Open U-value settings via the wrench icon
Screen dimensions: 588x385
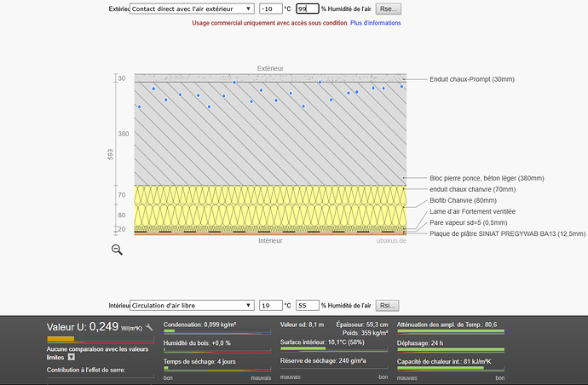click(x=149, y=327)
